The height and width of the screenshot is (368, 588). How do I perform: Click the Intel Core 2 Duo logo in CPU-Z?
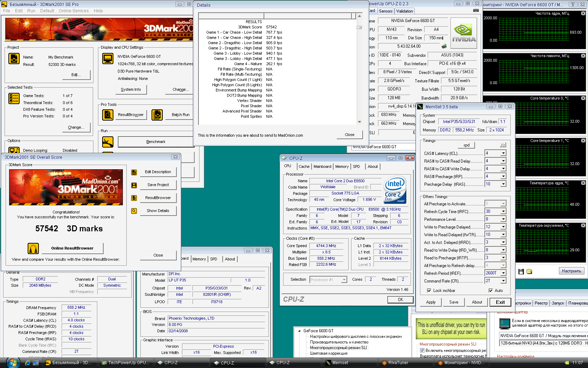coord(395,190)
